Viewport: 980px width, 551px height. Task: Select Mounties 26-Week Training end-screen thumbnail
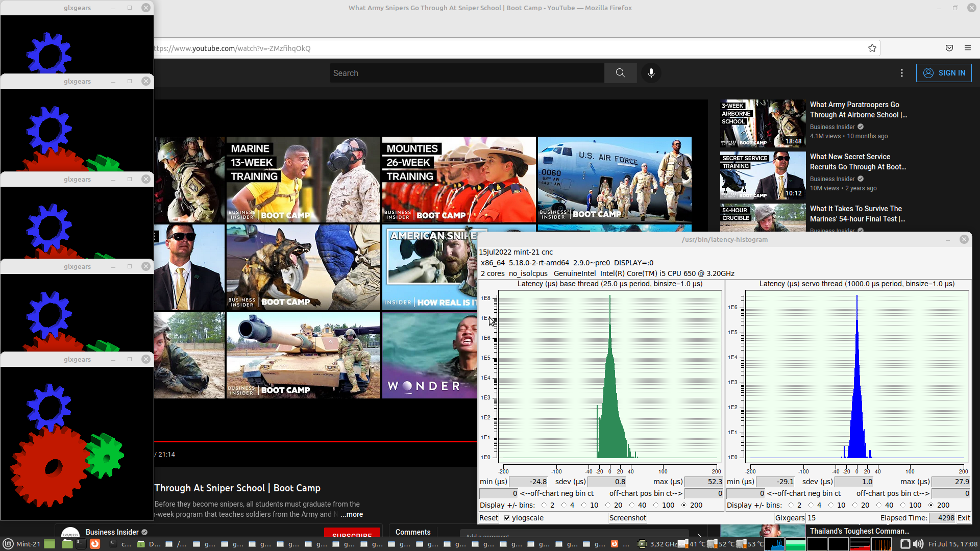[459, 180]
